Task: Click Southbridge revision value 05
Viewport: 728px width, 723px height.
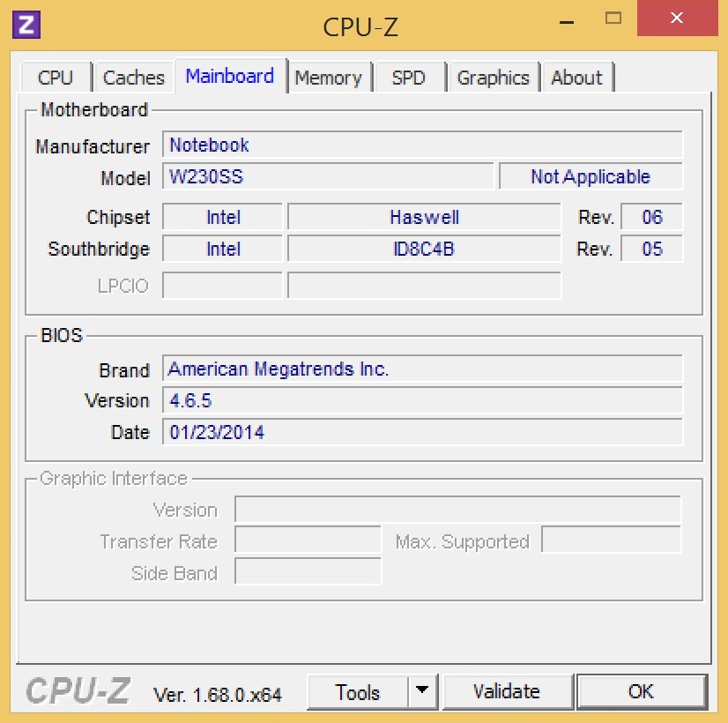Action: (652, 249)
